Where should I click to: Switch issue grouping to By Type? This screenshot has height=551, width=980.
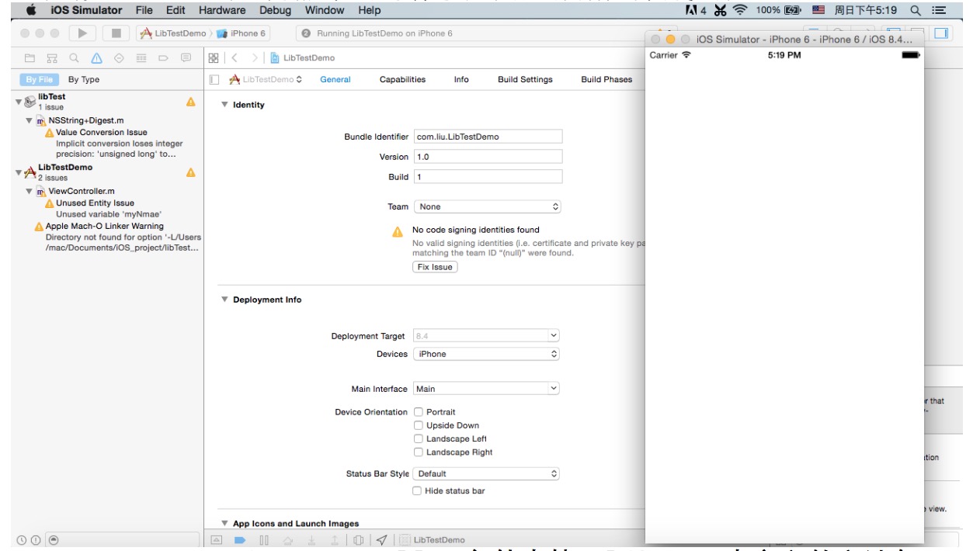tap(84, 79)
